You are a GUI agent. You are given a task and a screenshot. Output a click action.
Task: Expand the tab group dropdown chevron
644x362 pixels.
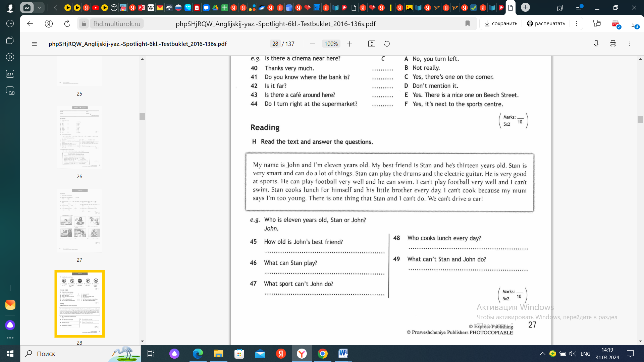(x=40, y=7)
